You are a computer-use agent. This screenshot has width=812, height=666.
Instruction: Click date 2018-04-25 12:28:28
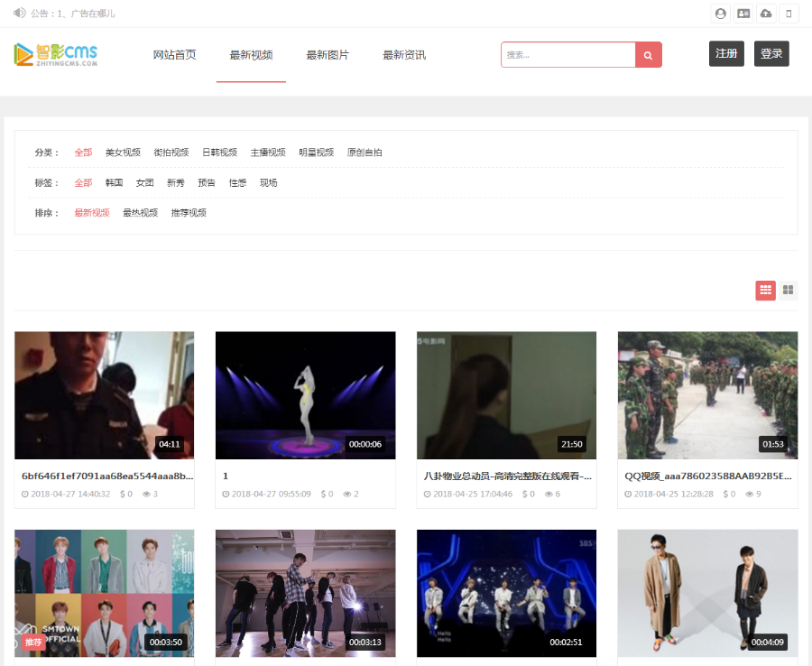click(x=674, y=494)
